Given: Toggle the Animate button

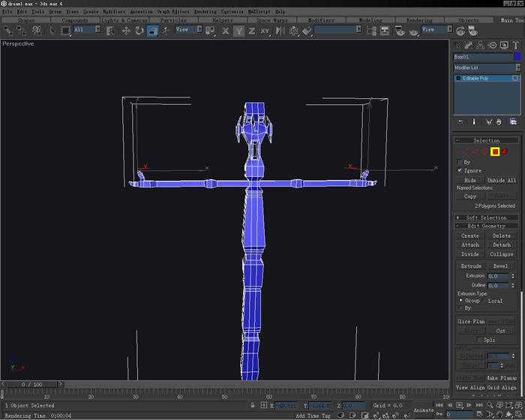Looking at the screenshot, I should pos(424,410).
